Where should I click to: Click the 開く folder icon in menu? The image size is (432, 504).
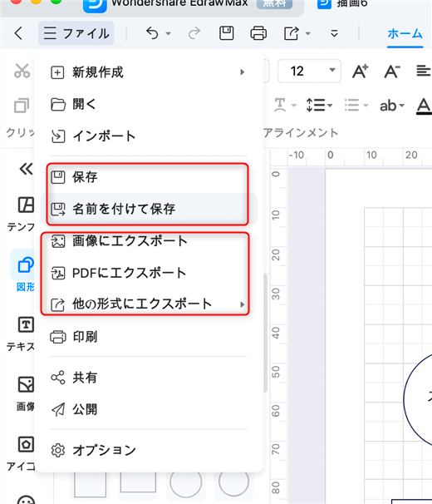coord(58,104)
